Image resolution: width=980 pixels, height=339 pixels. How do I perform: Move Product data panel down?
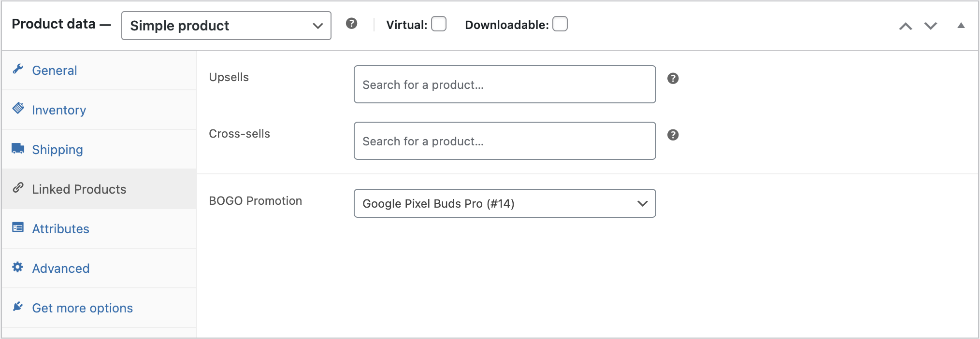tap(931, 26)
